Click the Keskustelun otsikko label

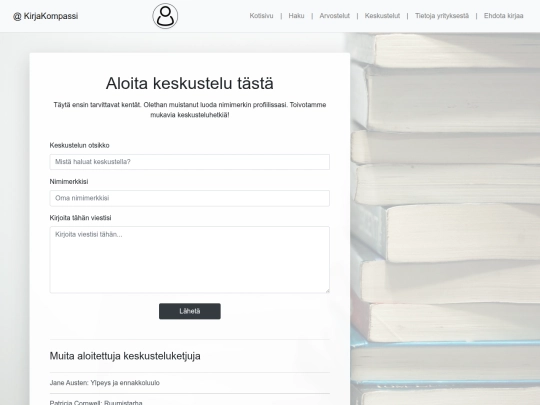tap(80, 145)
